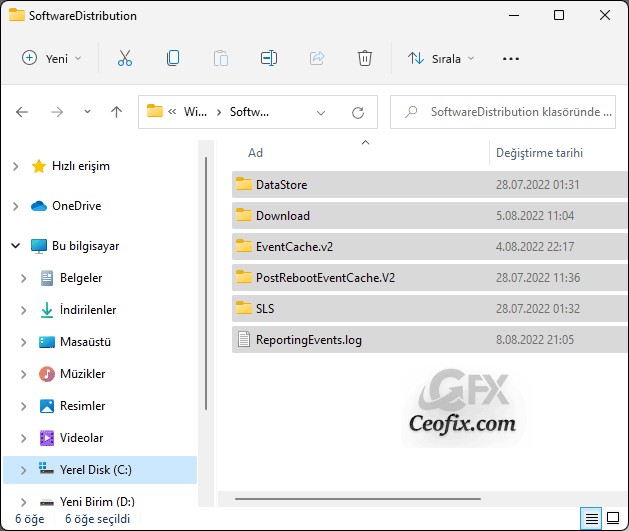Expand the Hızlı erişim tree node
Screen dimensions: 629x531
pyautogui.click(x=15, y=166)
